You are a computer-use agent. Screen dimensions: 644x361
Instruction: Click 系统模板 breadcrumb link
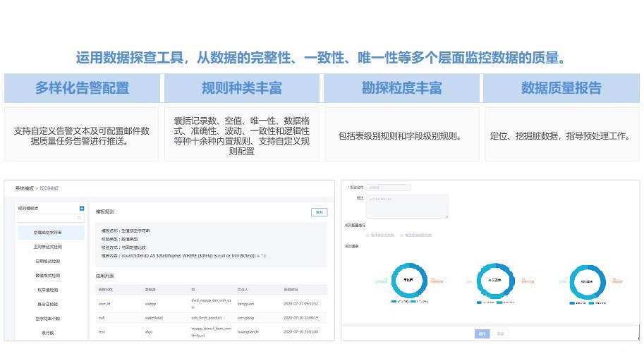[x=23, y=188]
